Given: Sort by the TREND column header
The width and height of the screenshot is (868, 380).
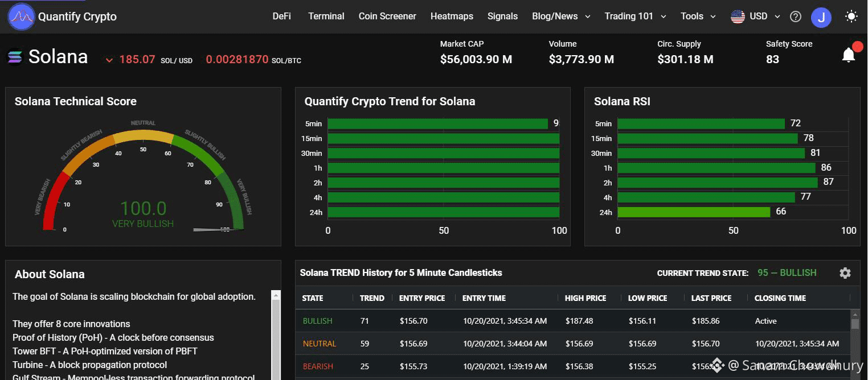Looking at the screenshot, I should coord(372,298).
